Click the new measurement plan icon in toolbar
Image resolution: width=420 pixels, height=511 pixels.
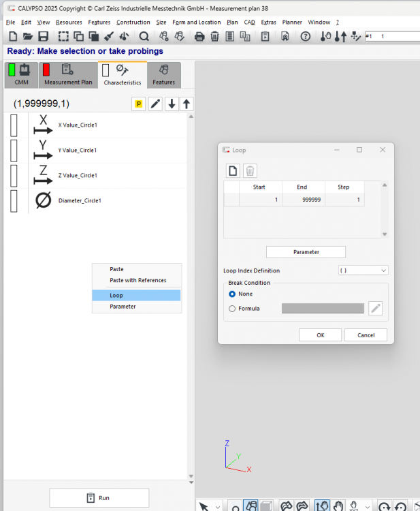[x=12, y=36]
